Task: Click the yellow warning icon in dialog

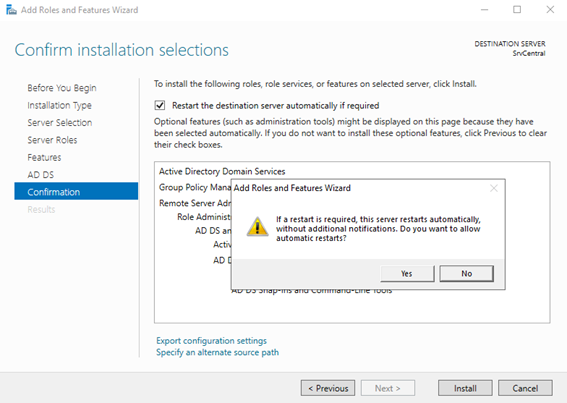Action: click(x=257, y=227)
